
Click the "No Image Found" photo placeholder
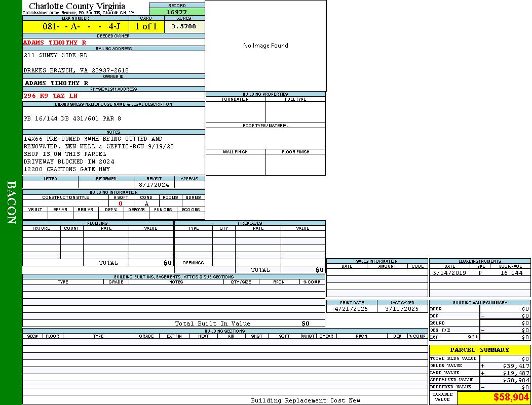265,46
